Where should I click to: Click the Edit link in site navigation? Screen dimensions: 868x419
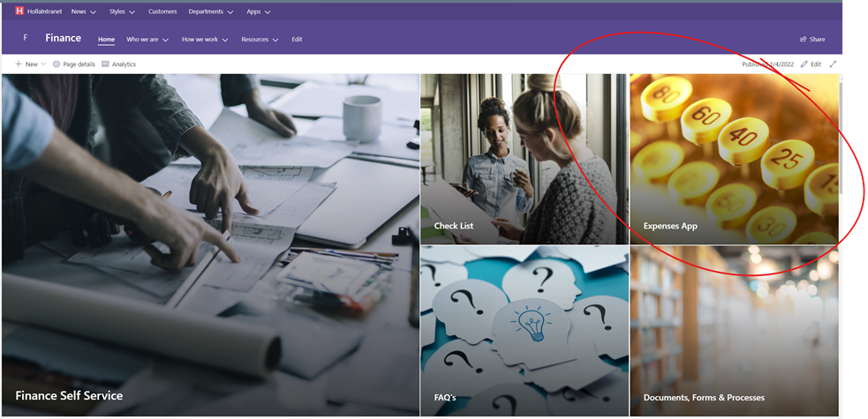[297, 39]
